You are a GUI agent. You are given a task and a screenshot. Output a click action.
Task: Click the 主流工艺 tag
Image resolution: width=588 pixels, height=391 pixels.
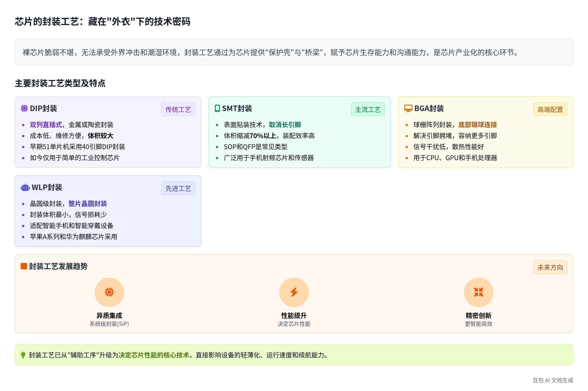coord(368,109)
